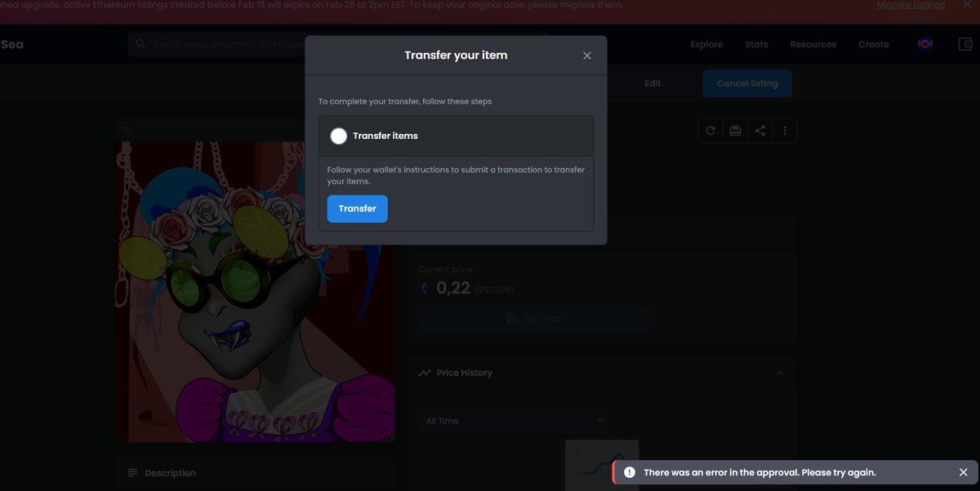Click the error approval message text
The width and height of the screenshot is (980, 491).
(x=759, y=472)
